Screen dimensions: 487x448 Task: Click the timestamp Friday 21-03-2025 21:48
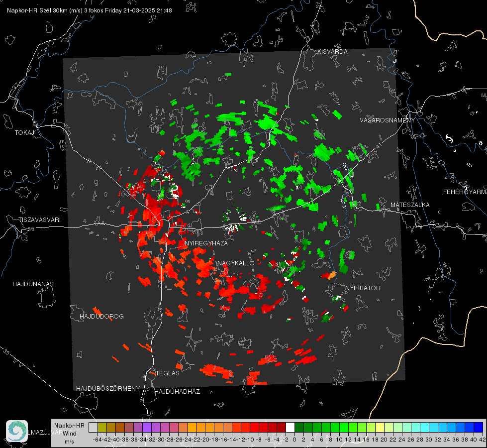(x=138, y=10)
